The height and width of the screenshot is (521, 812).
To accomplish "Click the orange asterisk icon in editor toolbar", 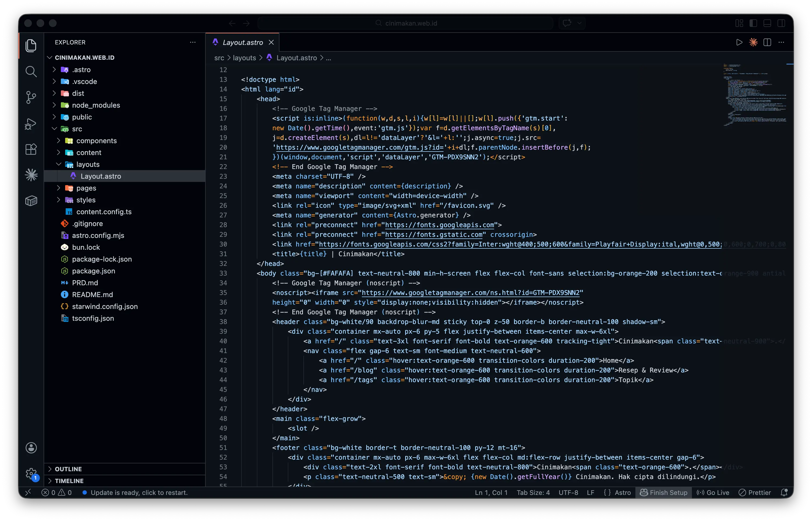I will click(753, 42).
